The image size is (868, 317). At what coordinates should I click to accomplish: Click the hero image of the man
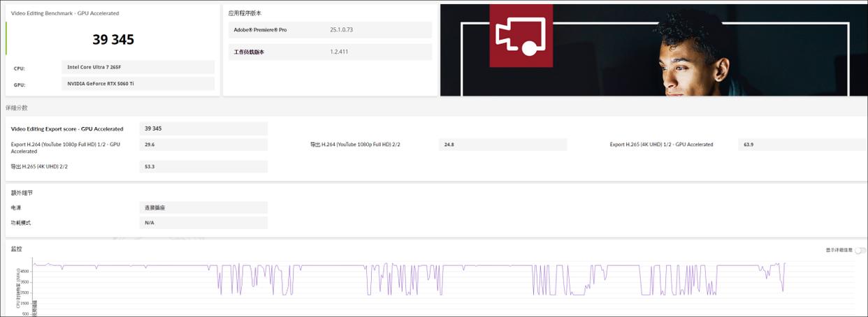pyautogui.click(x=692, y=56)
